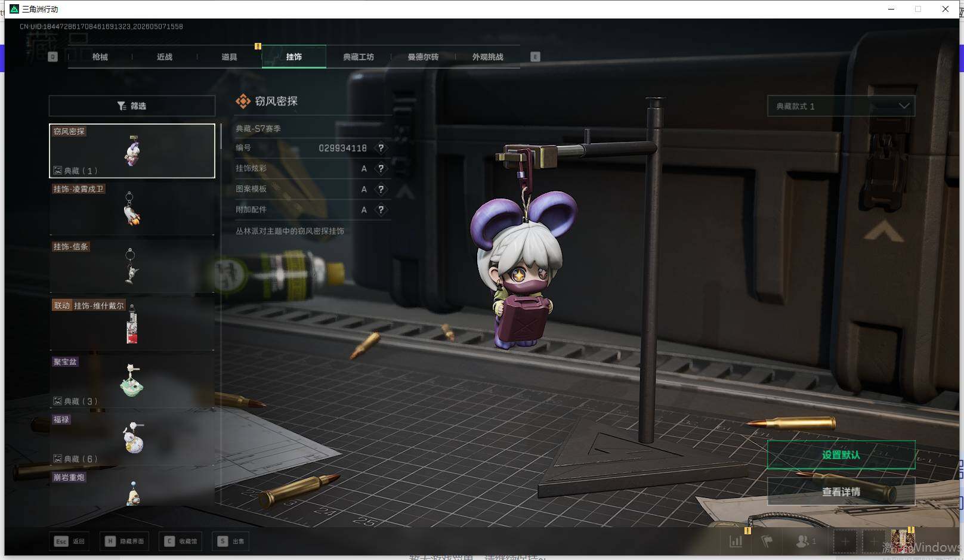Select the 挂饰 (Charms) tab
The image size is (964, 560).
[294, 57]
